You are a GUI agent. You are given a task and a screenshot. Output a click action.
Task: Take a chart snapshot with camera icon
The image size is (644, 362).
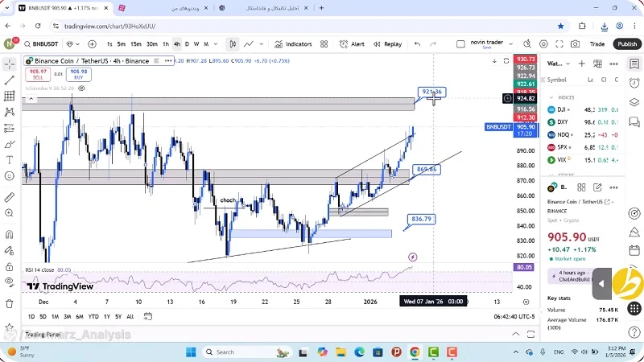coord(575,44)
